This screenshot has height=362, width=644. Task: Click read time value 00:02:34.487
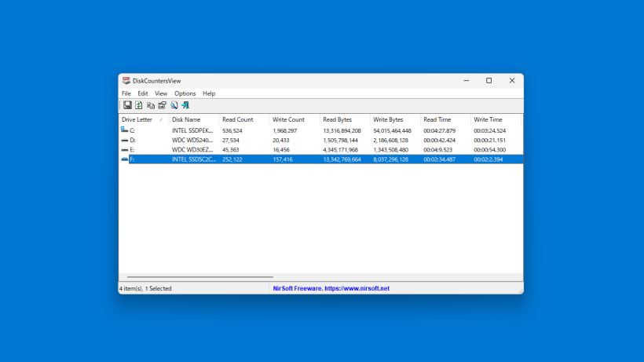pos(440,159)
